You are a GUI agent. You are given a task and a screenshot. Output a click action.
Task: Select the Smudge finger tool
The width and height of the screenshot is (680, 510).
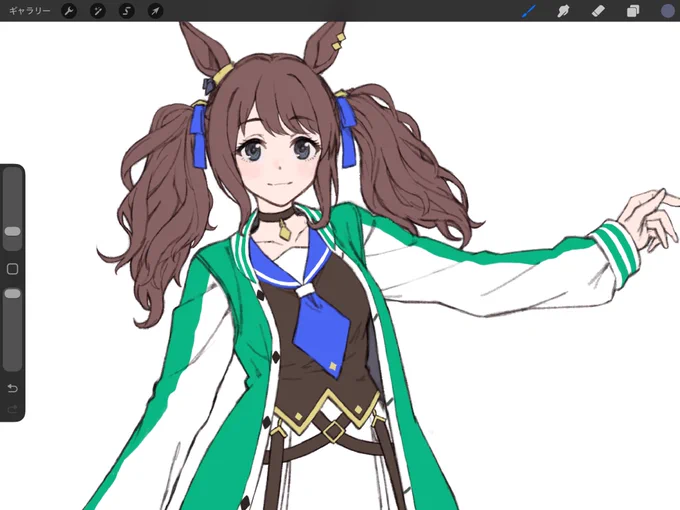[x=563, y=11]
